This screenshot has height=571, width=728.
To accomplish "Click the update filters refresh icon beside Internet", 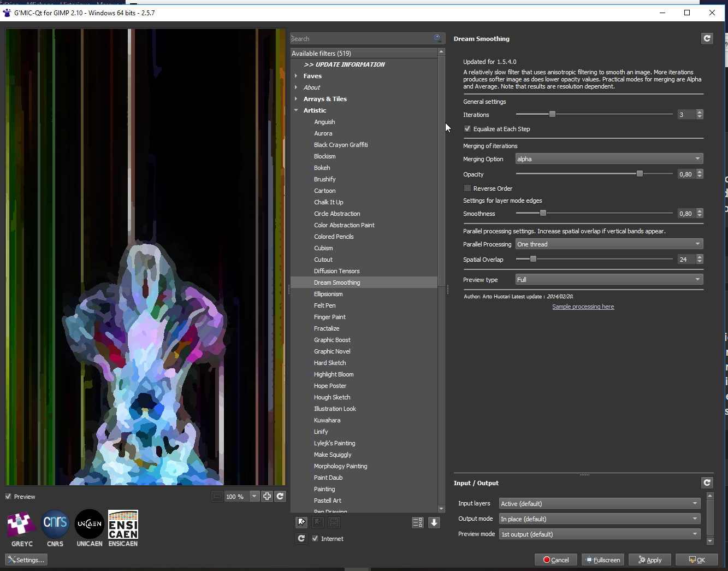I will click(x=301, y=539).
